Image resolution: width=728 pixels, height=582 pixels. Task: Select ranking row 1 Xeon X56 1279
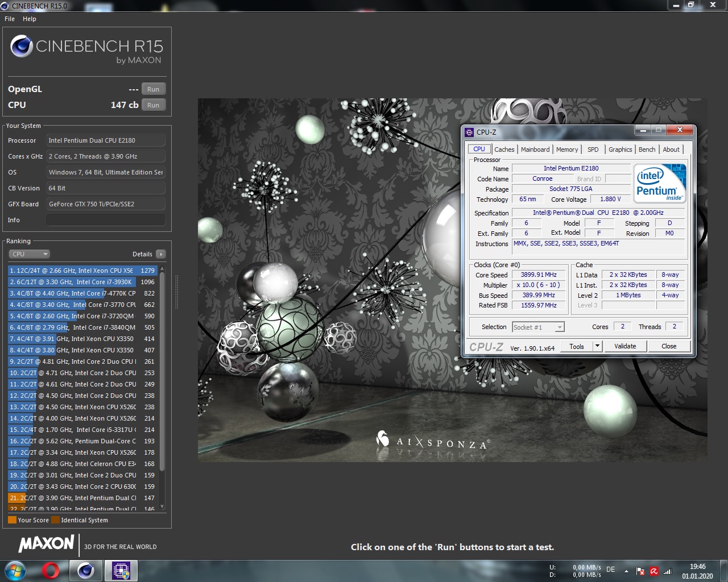pyautogui.click(x=82, y=271)
